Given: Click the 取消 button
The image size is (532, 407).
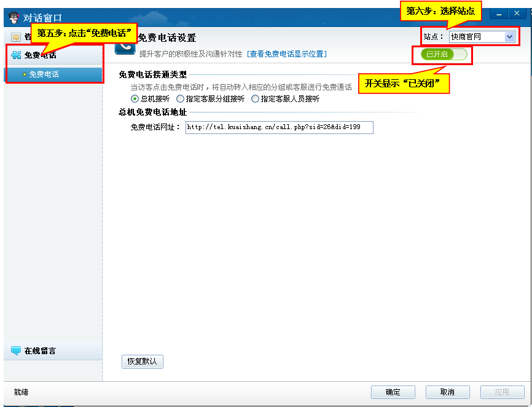Looking at the screenshot, I should click(x=447, y=392).
